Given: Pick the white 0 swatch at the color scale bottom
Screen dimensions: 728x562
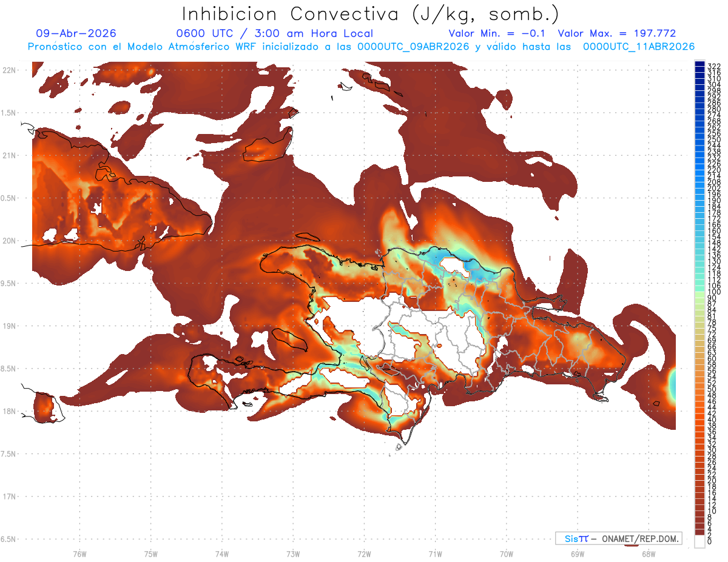Looking at the screenshot, I should click(x=699, y=542).
